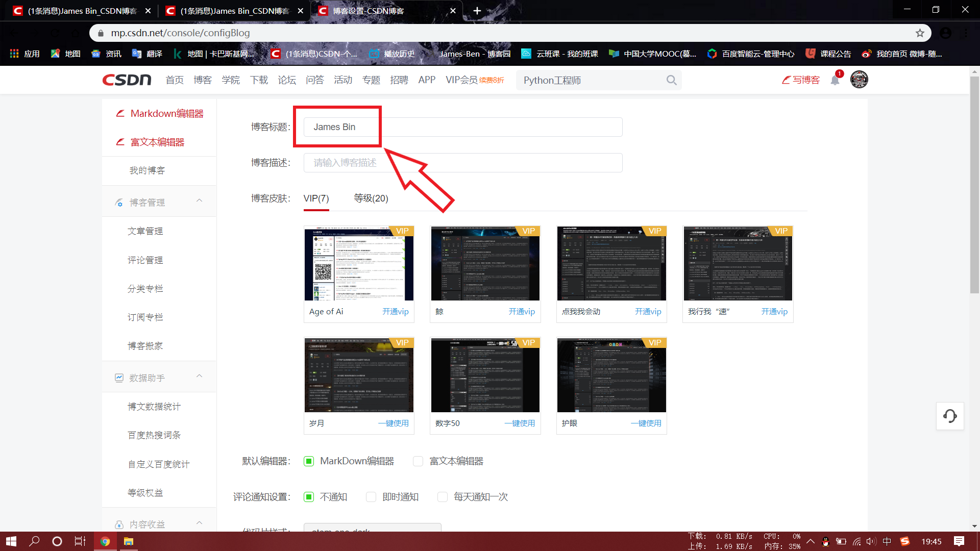
Task: Click the search magnifier icon in CSDN search box
Action: 671,81
